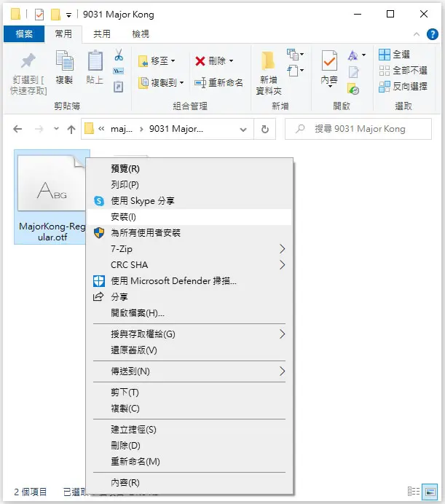Screen dimensions: 445x504
Task: Click the red Delete X icon
Action: 200,60
